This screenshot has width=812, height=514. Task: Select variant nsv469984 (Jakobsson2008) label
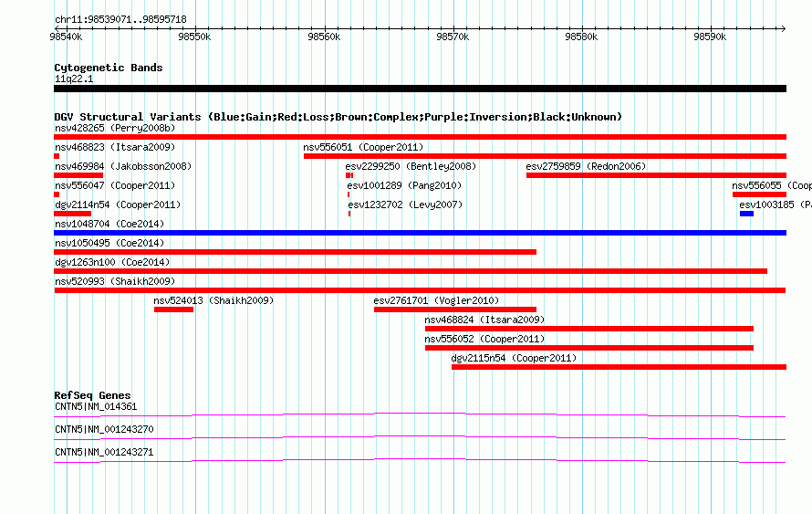click(123, 166)
